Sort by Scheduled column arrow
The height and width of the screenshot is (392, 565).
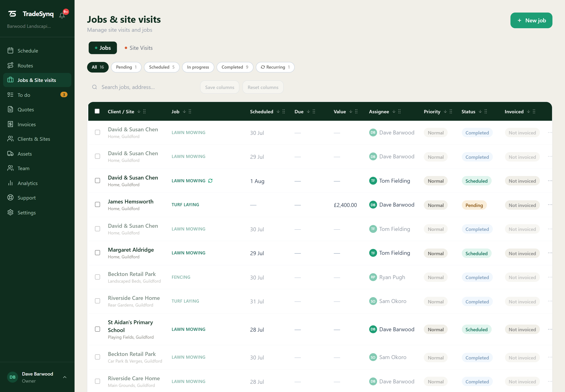click(278, 112)
